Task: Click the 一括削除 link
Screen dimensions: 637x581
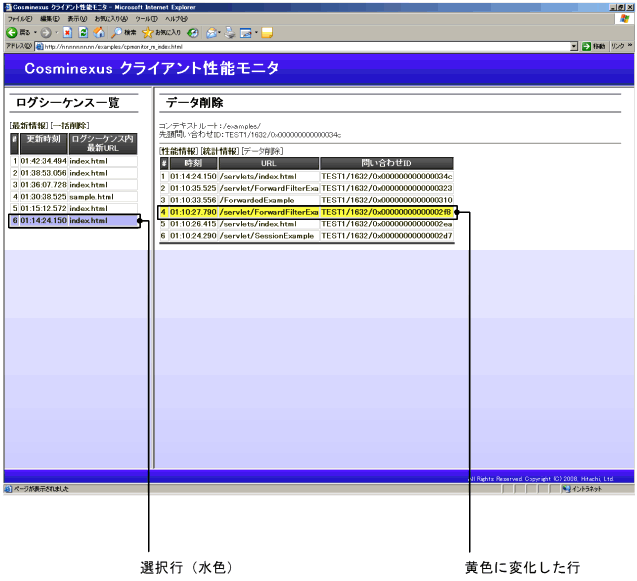Action: 70,126
